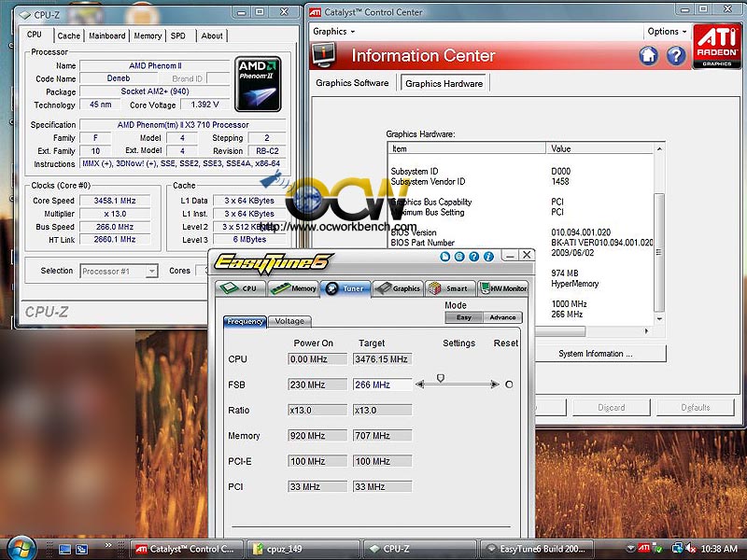The width and height of the screenshot is (747, 560).
Task: Switch to Advance mode in EasyTune6
Action: (x=502, y=317)
